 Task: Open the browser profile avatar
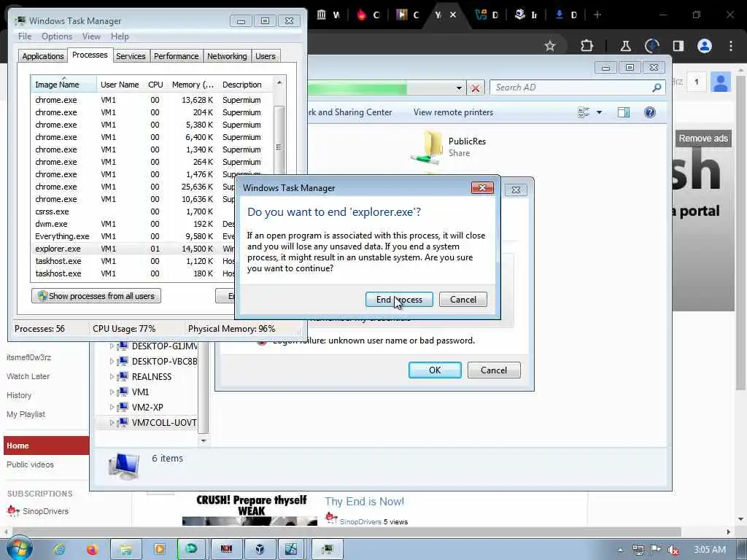coord(704,46)
